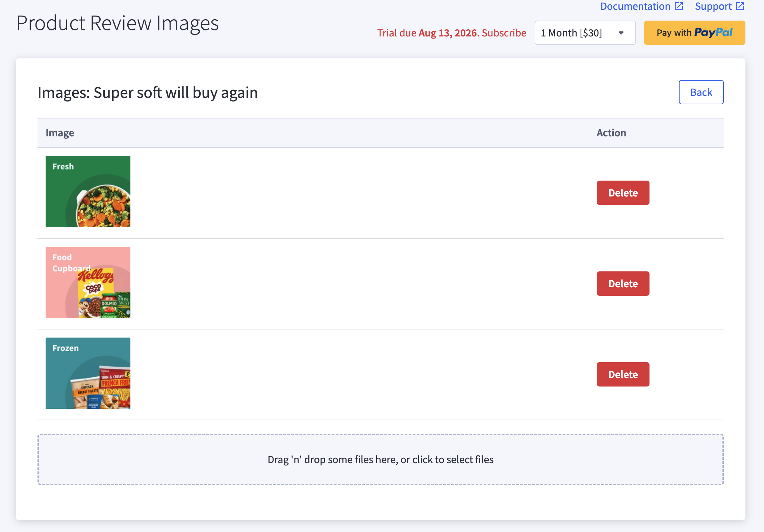Image resolution: width=764 pixels, height=532 pixels.
Task: View the Frozen french fries thumbnail
Action: 88,373
